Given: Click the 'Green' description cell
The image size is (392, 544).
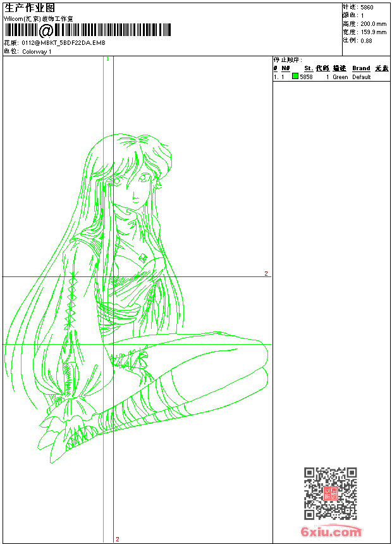Looking at the screenshot, I should click(x=340, y=77).
